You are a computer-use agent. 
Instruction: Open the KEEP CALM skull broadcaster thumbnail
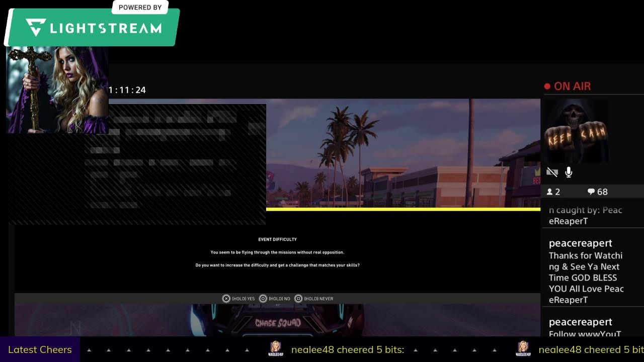575,130
